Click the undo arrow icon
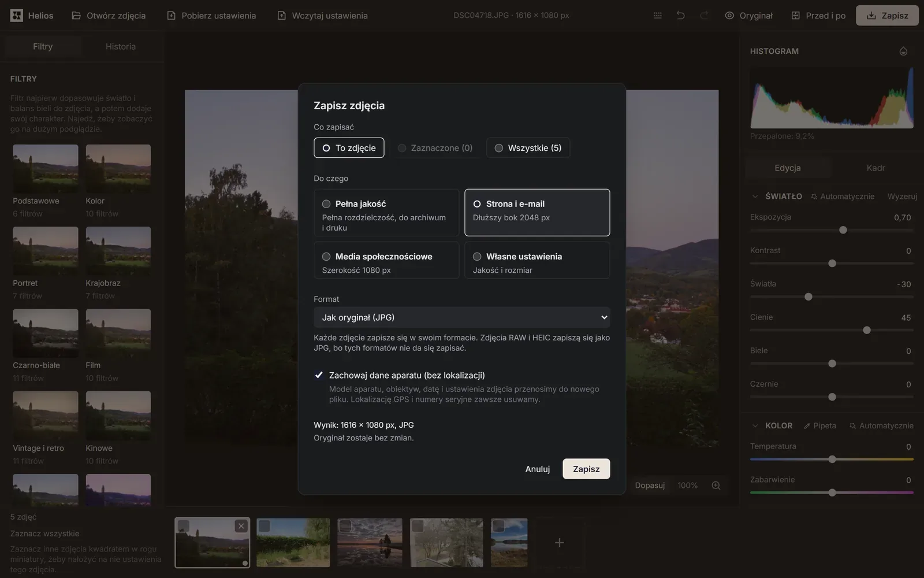 680,16
